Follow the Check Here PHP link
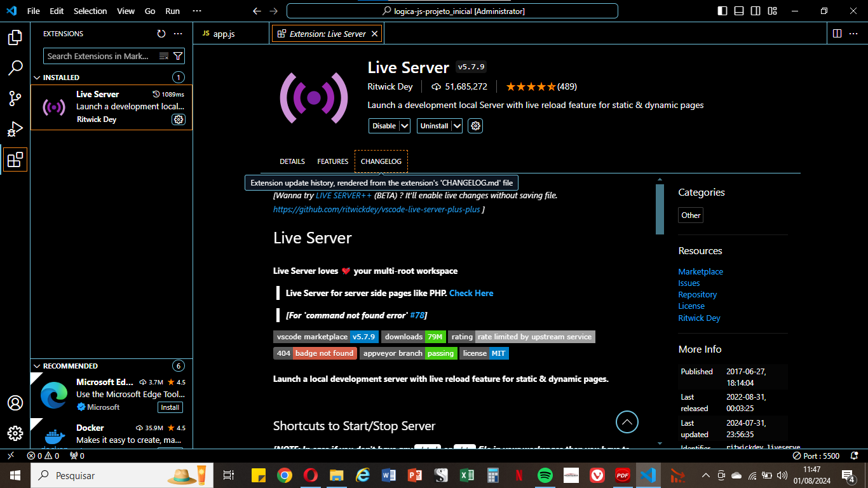The width and height of the screenshot is (868, 488). coord(471,293)
